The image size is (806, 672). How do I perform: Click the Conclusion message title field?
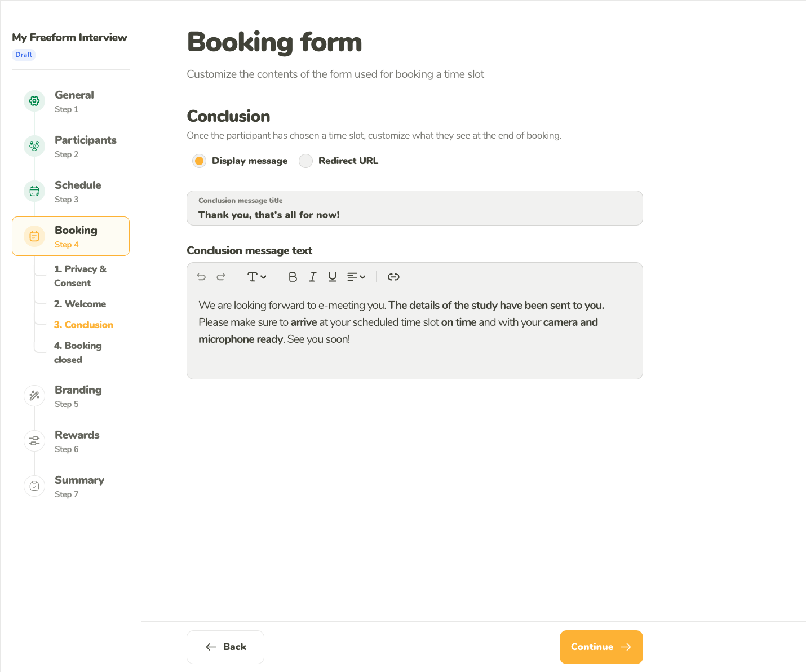pos(415,208)
